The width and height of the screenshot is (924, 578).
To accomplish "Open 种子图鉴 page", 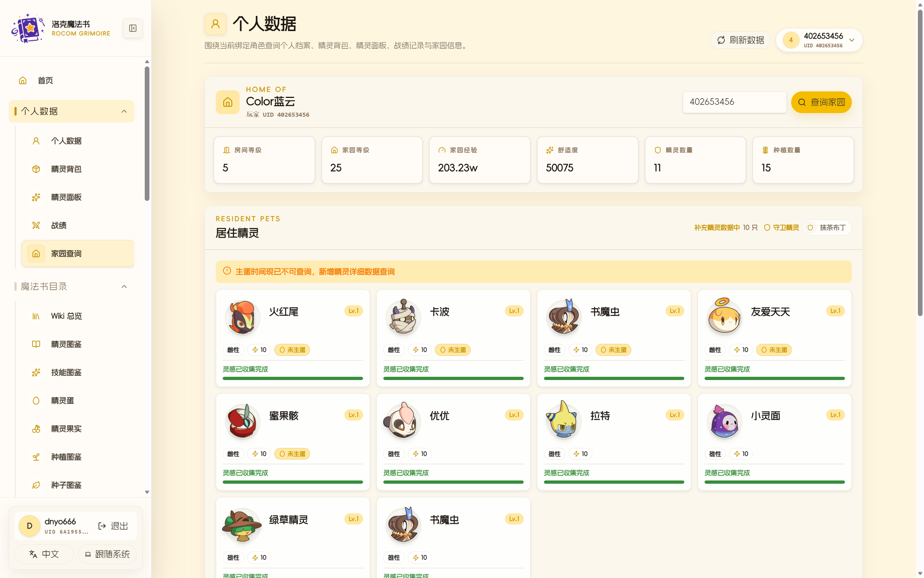I will [x=78, y=485].
